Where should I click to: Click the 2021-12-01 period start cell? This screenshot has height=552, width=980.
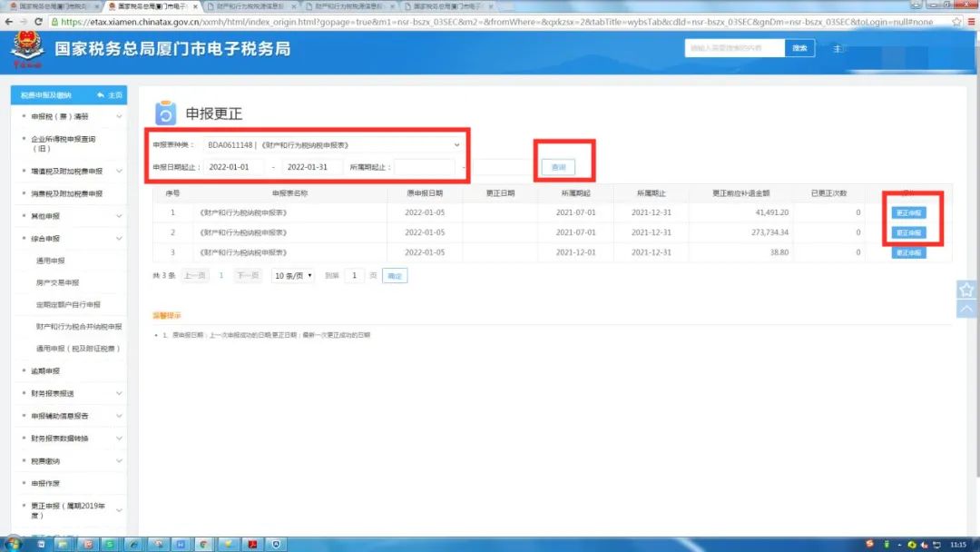pos(575,252)
